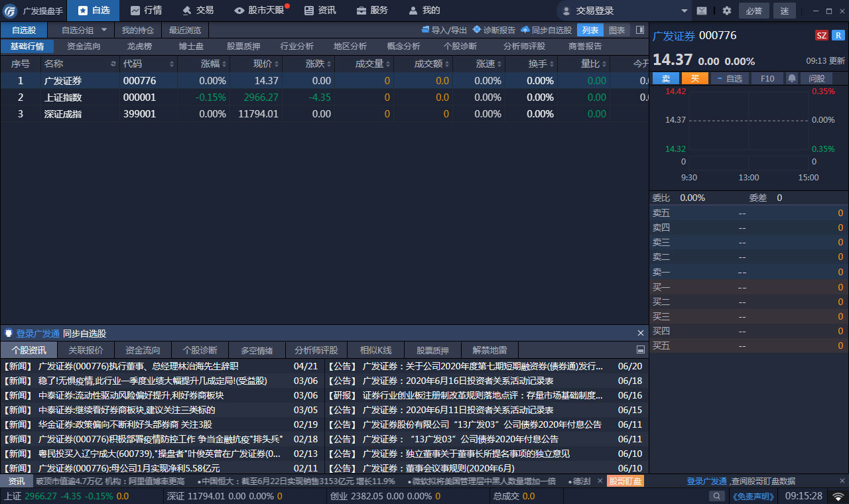
Task: Click the 问股 ask-stock button
Action: 816,78
